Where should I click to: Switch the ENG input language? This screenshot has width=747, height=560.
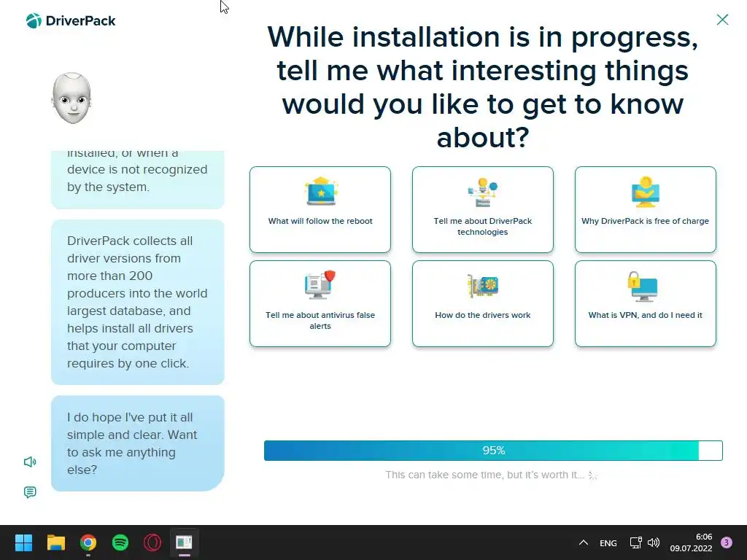click(608, 542)
